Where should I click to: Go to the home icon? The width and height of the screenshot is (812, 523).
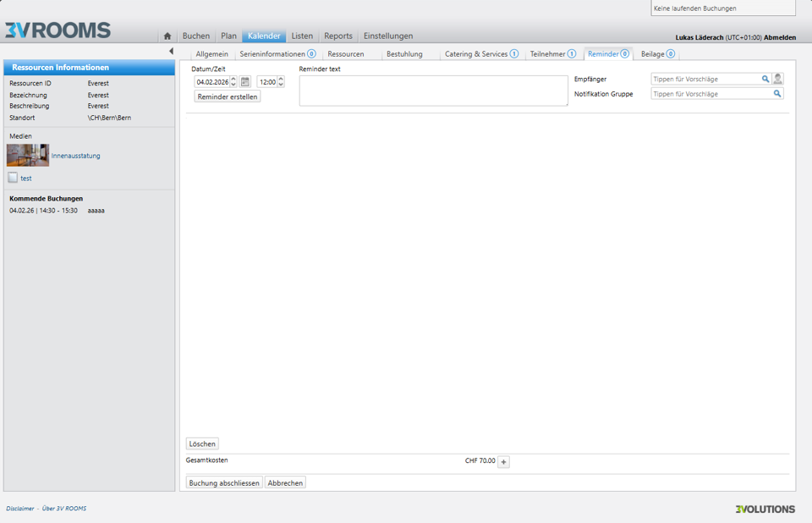pos(167,36)
